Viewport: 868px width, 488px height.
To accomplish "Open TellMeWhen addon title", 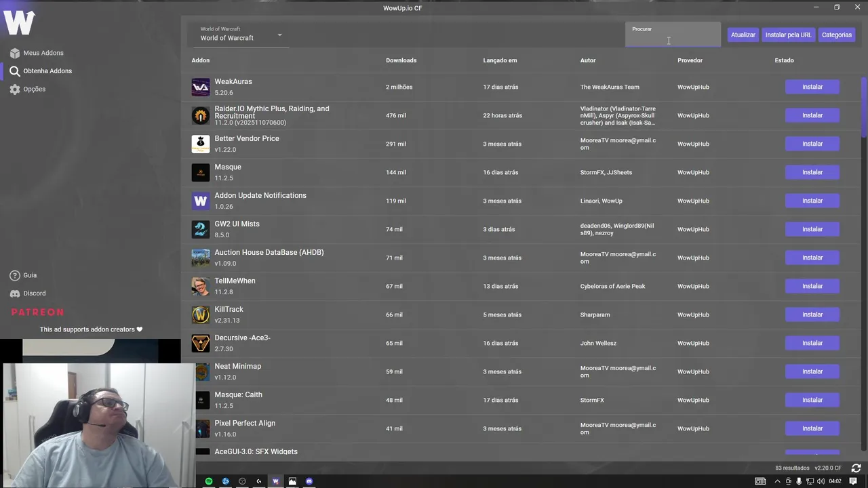I will pyautogui.click(x=235, y=281).
